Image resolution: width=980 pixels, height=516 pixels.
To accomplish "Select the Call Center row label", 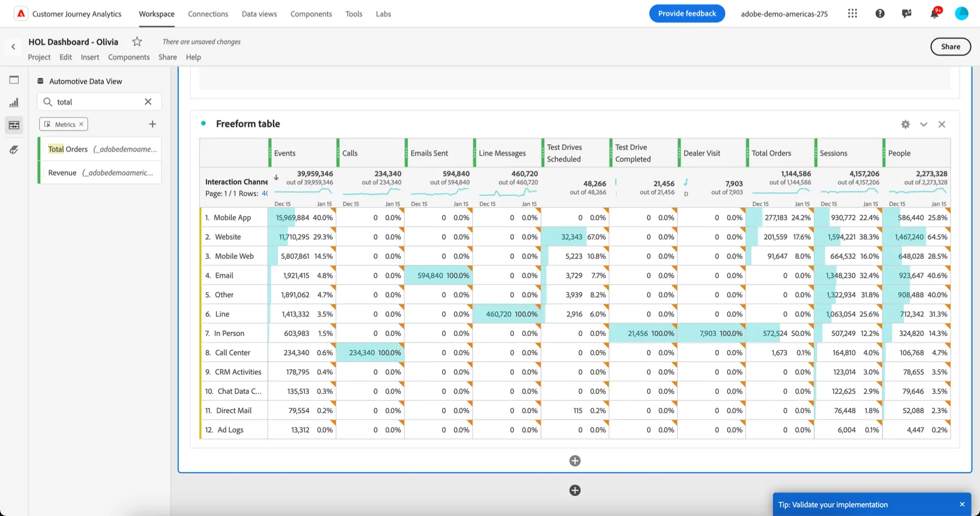I will (x=232, y=353).
